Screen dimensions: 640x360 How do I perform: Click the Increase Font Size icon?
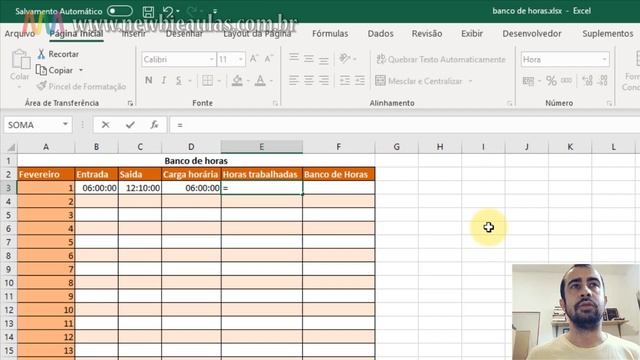tap(254, 59)
